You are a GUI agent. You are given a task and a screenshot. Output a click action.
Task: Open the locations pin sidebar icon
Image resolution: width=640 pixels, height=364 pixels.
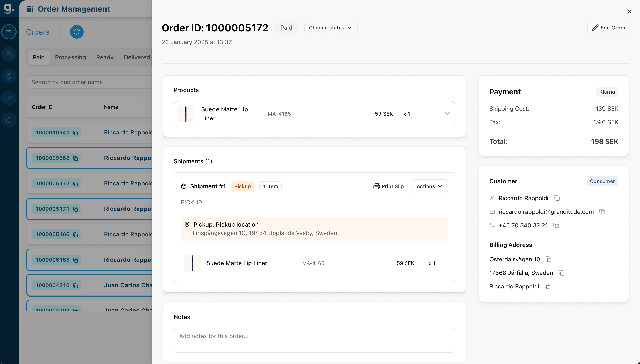click(9, 76)
